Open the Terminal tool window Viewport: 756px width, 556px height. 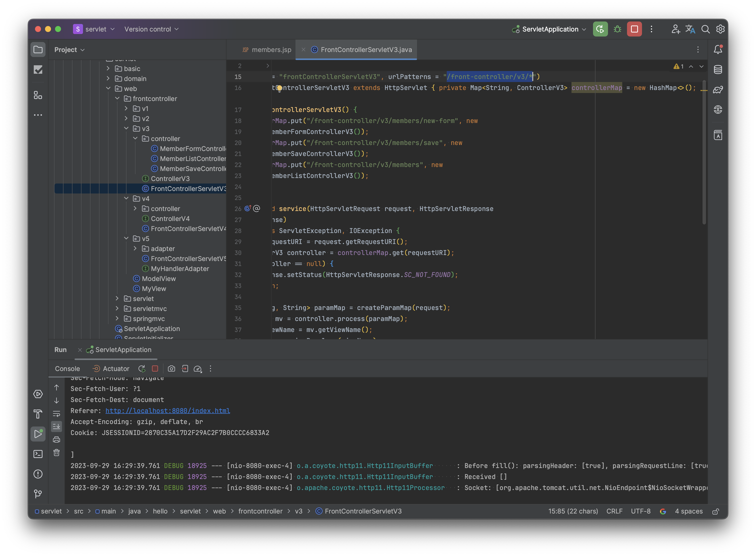[x=38, y=454]
